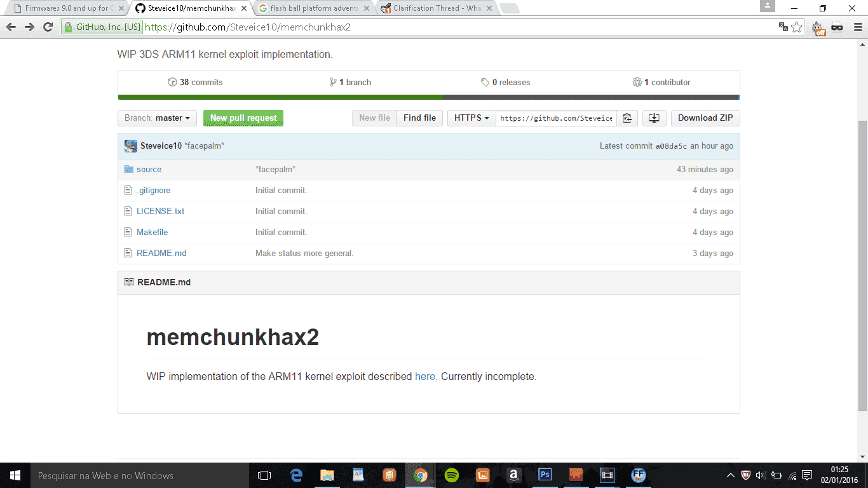Switch to Photoshop on the taskbar

[x=545, y=475]
